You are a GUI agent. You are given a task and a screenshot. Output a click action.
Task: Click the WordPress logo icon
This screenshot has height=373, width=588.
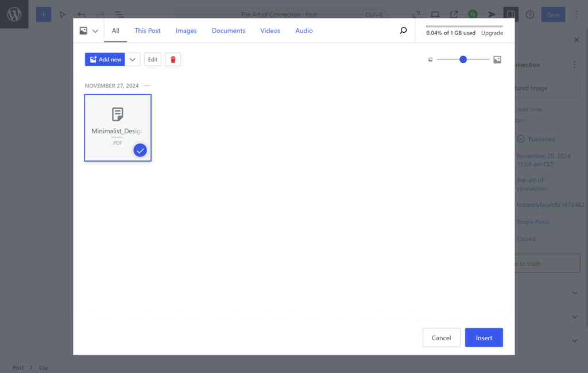pyautogui.click(x=14, y=14)
